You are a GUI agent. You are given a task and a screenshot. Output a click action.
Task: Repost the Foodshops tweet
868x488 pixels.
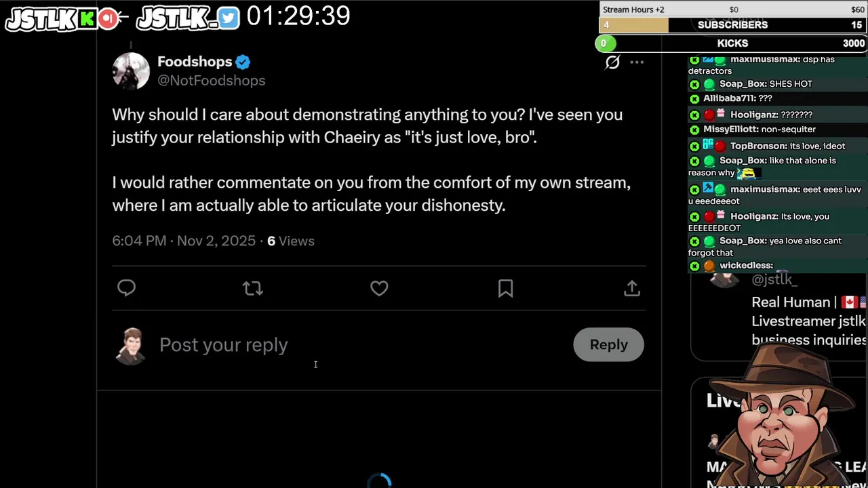(253, 288)
